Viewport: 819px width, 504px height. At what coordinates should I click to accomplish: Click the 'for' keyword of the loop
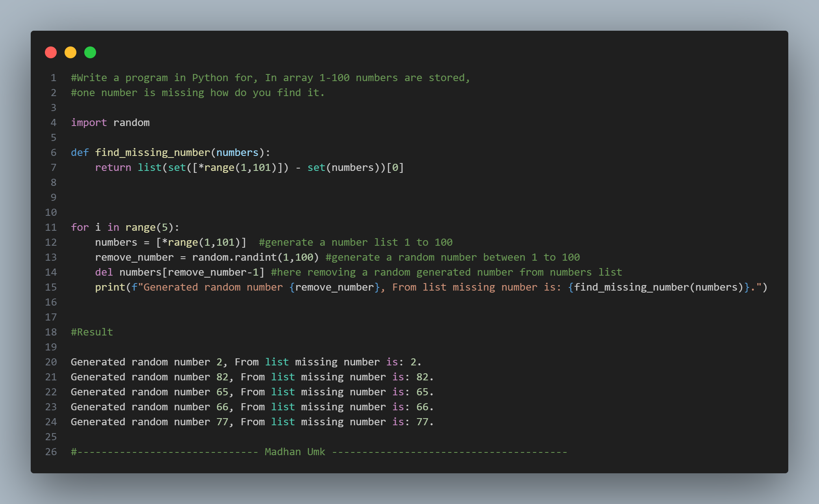click(80, 227)
